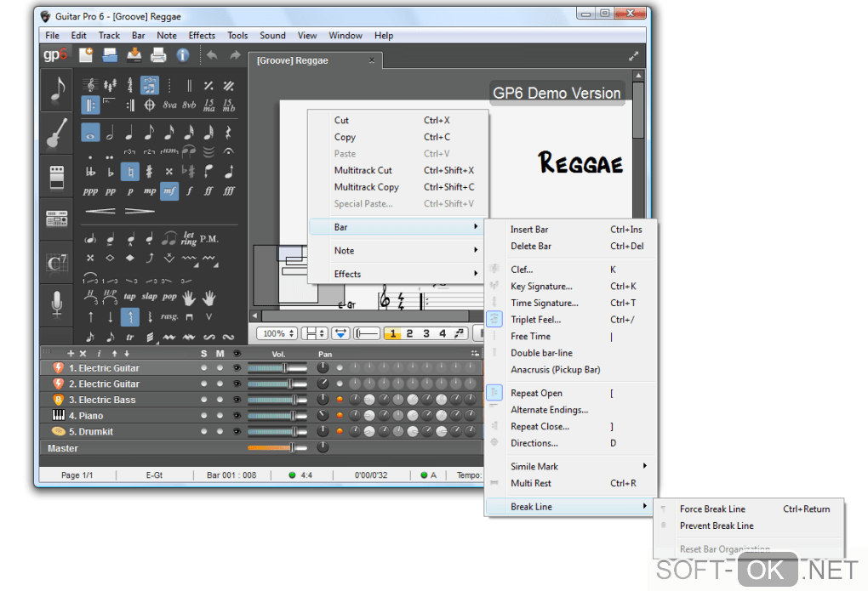
Task: Hide the 3. Electric Bass track
Action: click(237, 400)
